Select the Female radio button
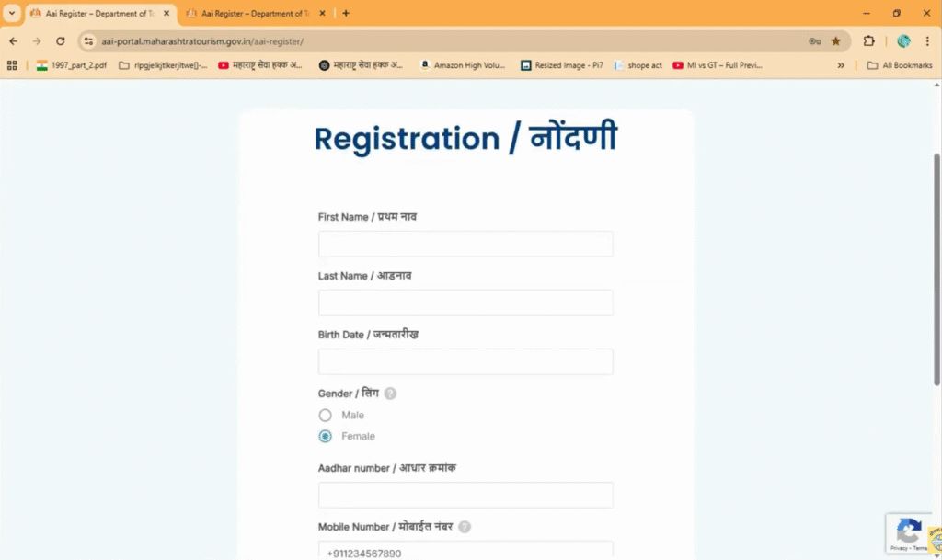 (x=325, y=436)
